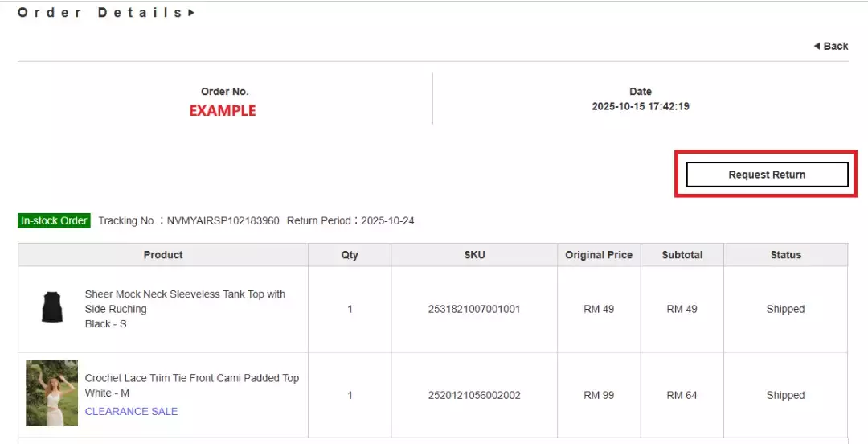Screen dimensions: 868x444
Task: Open the black tank top thumbnail
Action: (52, 308)
